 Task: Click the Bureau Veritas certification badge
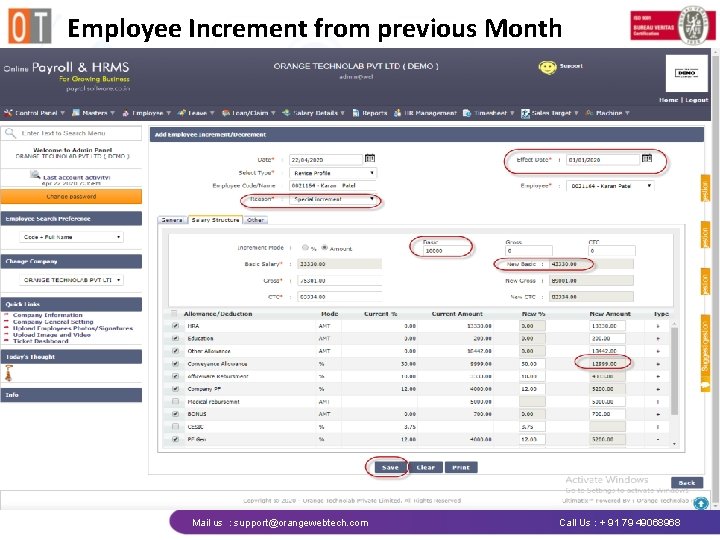(x=672, y=26)
